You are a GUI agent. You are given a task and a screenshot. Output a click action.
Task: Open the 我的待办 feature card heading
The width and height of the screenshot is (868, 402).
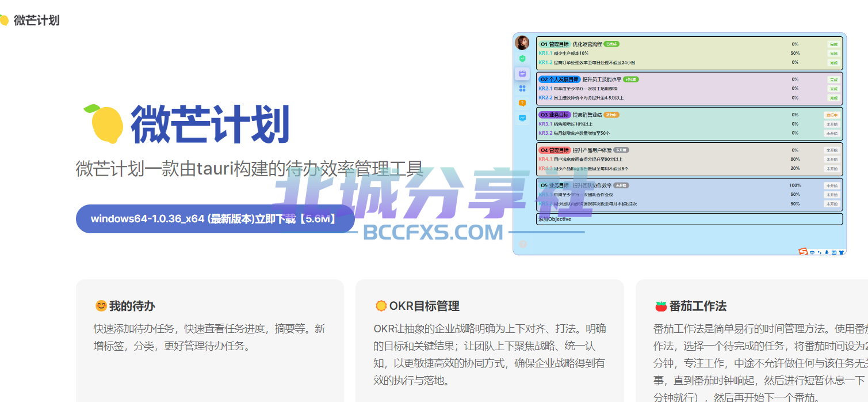[132, 306]
